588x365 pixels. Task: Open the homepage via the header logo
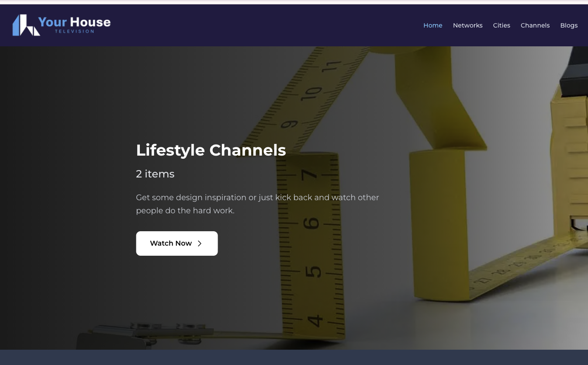(x=61, y=25)
